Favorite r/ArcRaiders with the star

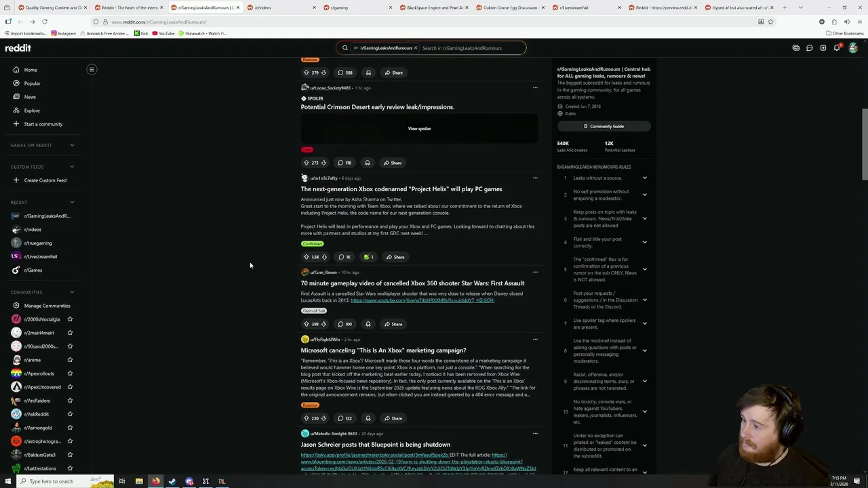point(70,401)
